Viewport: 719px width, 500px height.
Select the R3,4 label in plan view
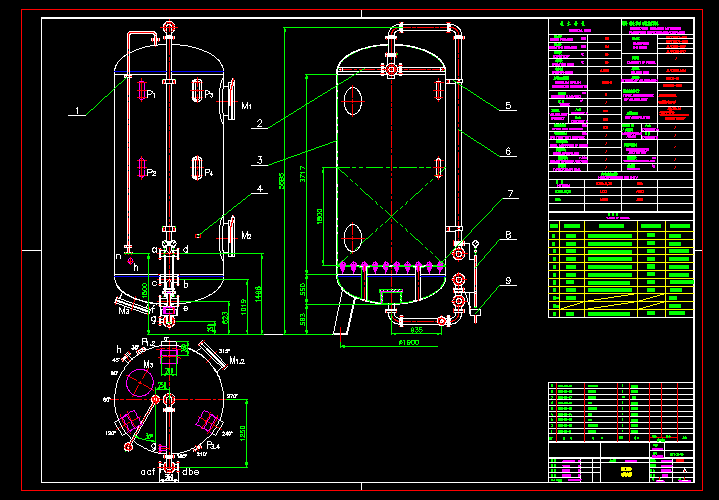[212, 444]
